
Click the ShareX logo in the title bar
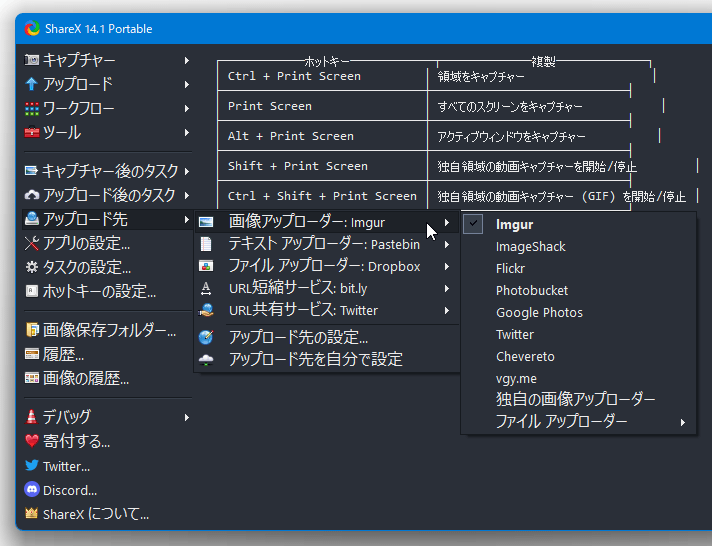(x=32, y=29)
